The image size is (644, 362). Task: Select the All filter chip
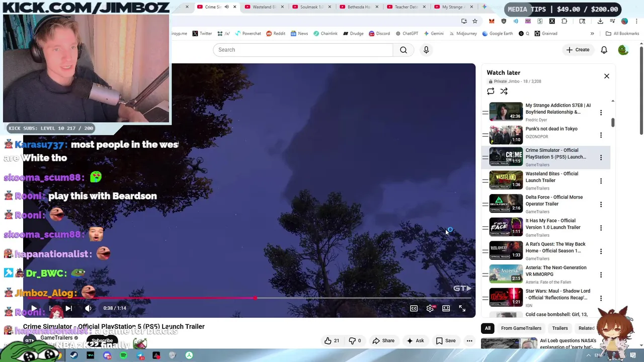pyautogui.click(x=488, y=328)
